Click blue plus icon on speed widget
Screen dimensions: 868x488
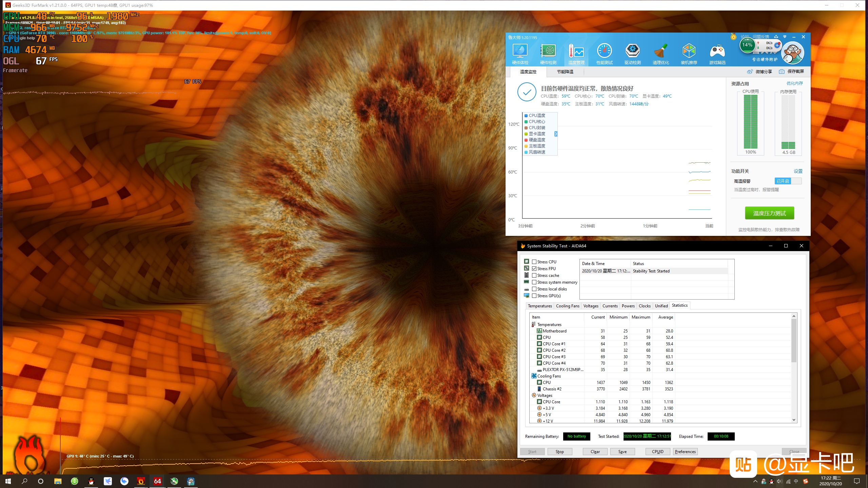tap(777, 45)
